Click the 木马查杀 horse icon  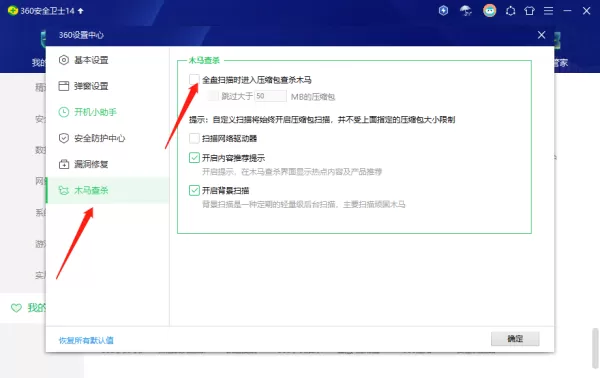pyautogui.click(x=64, y=190)
